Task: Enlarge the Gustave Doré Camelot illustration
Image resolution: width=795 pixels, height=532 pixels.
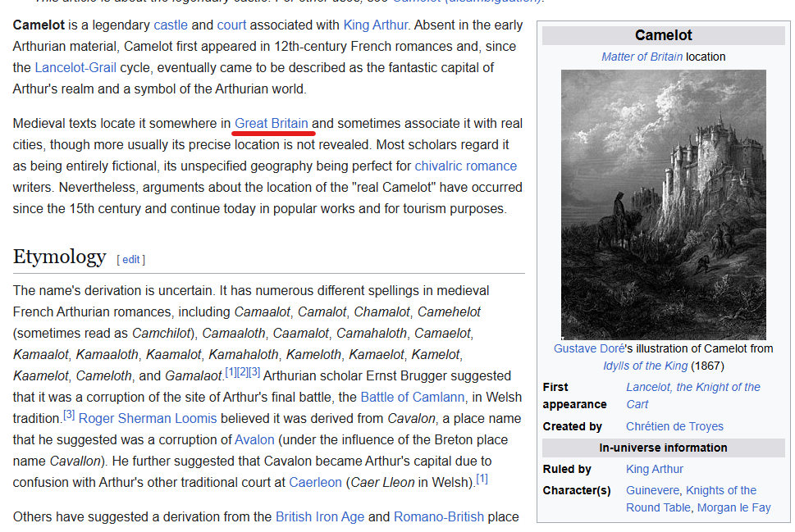Action: point(663,205)
